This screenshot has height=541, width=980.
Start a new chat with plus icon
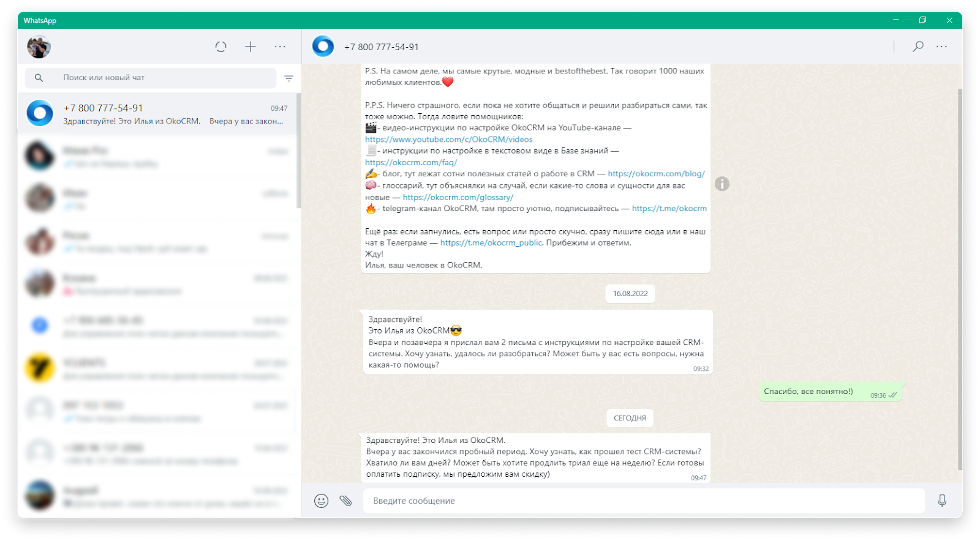click(251, 47)
